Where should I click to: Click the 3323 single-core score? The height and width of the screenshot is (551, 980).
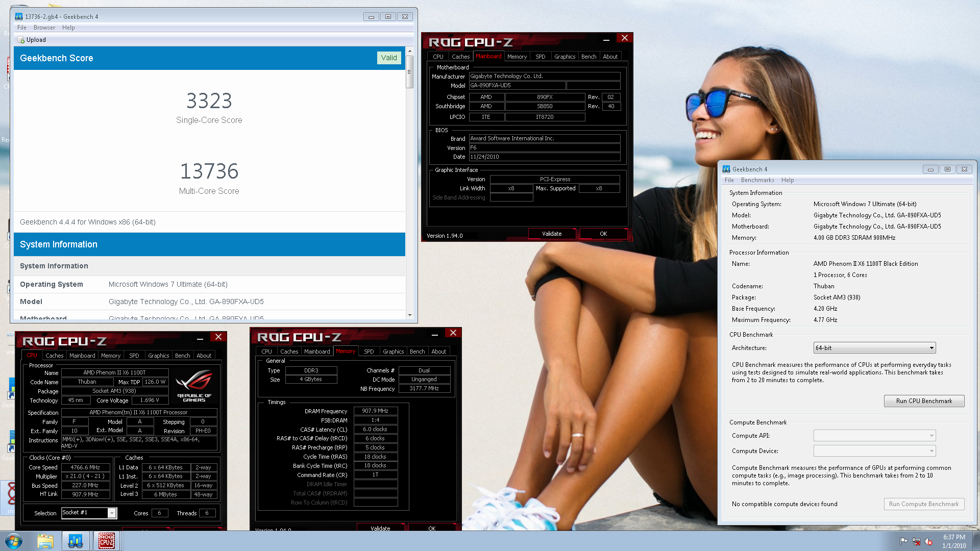209,101
